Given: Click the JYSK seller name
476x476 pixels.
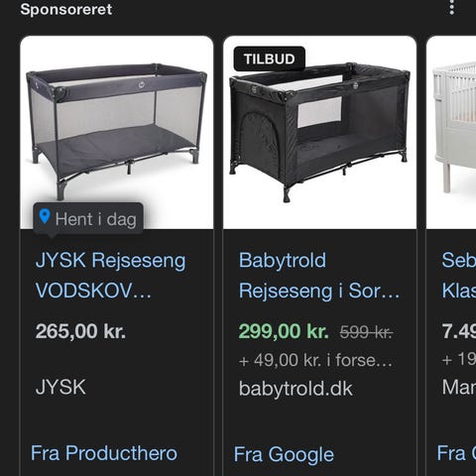Looking at the screenshot, I should click(x=60, y=387).
